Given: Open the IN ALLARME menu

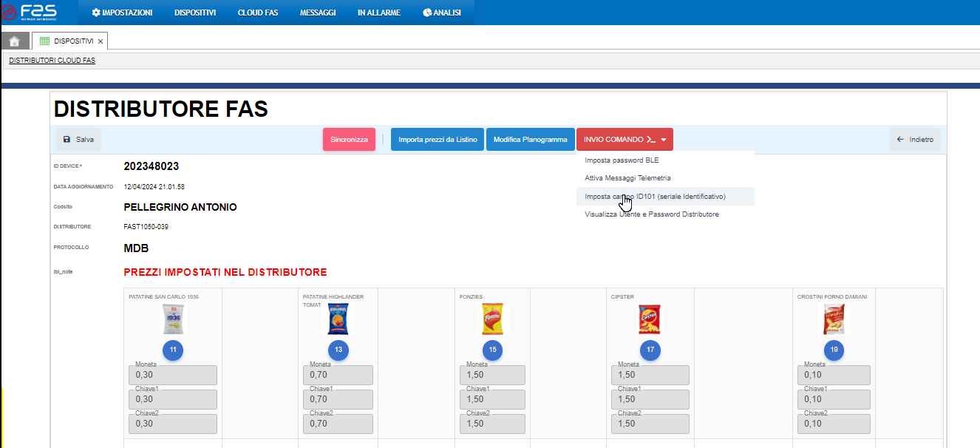Looking at the screenshot, I should point(379,13).
